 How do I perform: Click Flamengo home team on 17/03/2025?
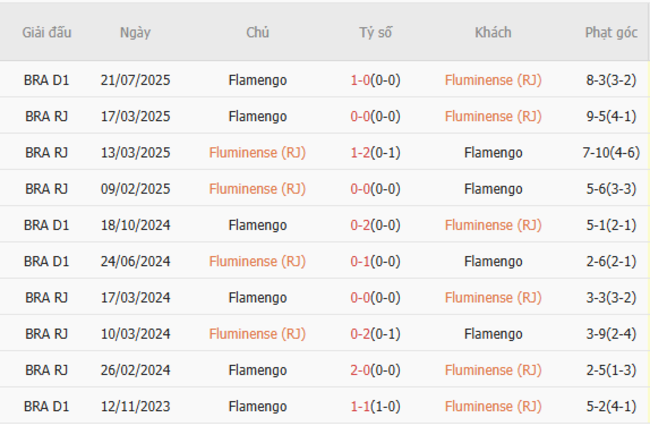coord(257,116)
